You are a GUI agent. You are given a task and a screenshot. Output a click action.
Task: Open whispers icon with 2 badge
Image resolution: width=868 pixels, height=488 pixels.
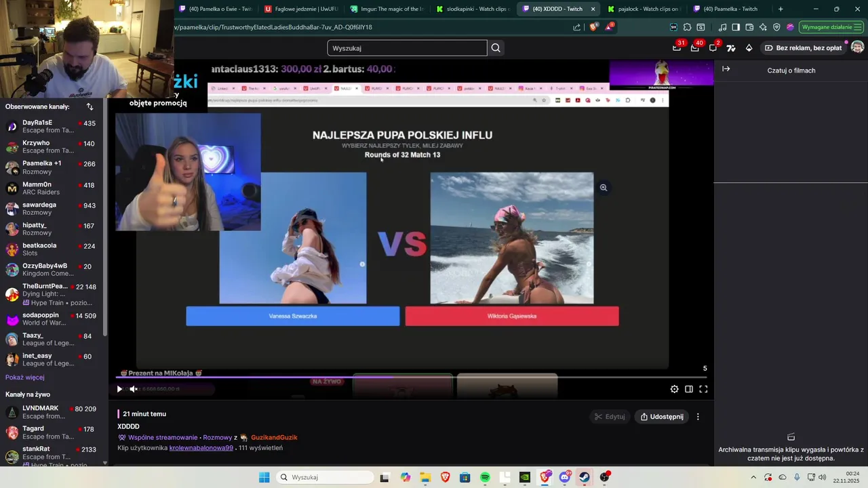point(713,47)
